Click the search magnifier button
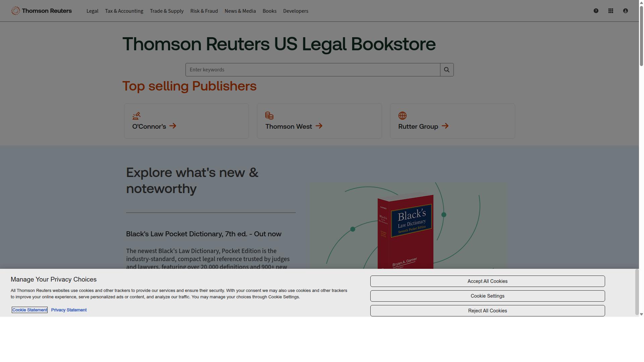The width and height of the screenshot is (644, 362). (x=447, y=70)
